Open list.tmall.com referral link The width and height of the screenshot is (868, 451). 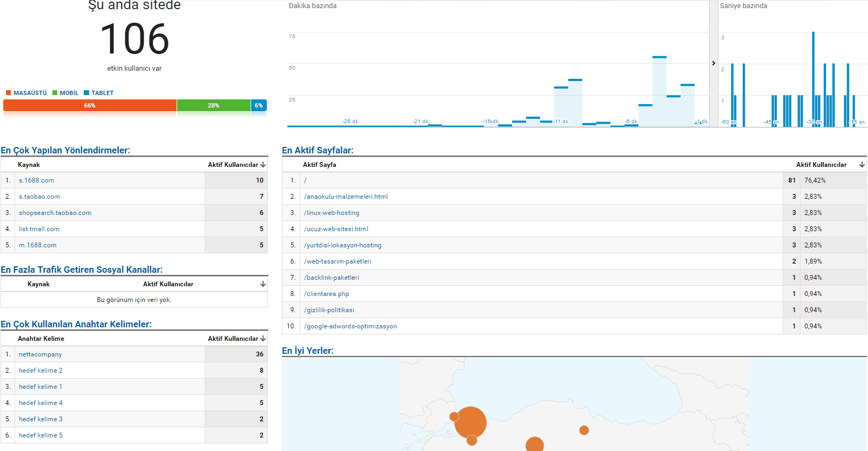[39, 229]
